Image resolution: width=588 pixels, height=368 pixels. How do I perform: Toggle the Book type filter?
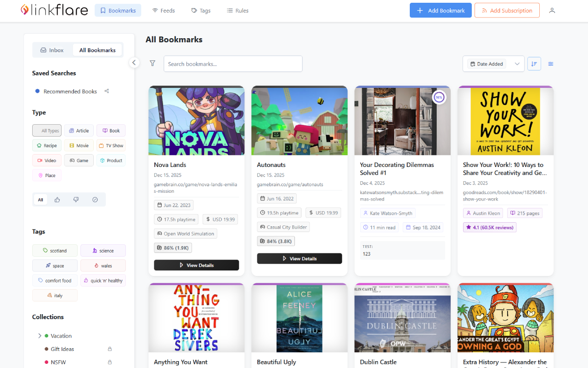point(111,131)
